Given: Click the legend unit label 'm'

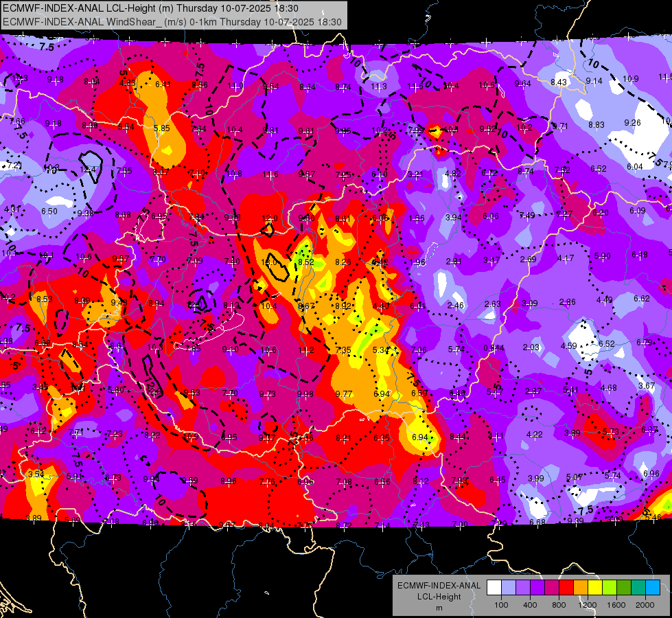Looking at the screenshot, I should [439, 608].
